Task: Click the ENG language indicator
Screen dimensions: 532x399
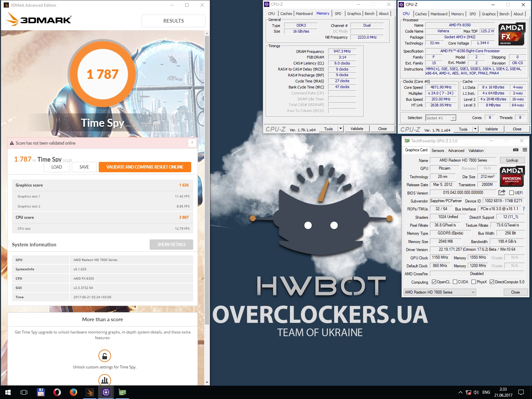Action: (x=486, y=392)
